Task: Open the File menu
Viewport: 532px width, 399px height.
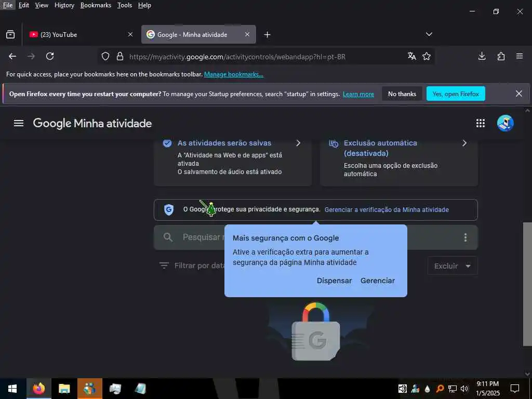Action: [7, 5]
